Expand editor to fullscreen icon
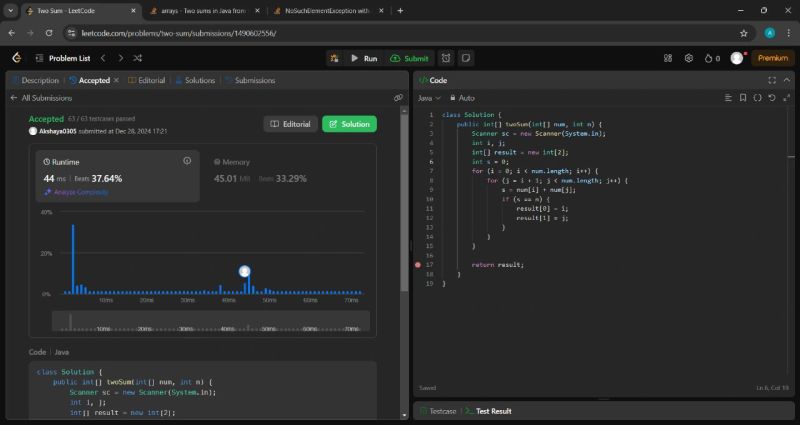 coord(786,97)
